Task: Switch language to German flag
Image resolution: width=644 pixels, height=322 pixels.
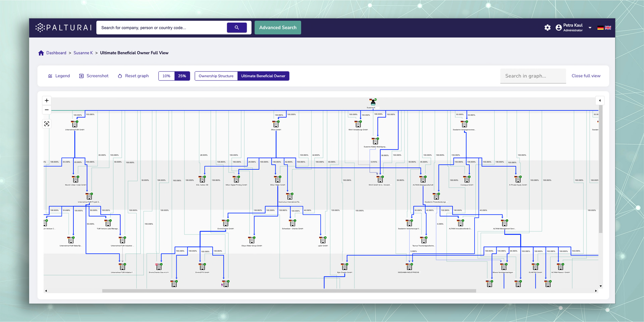Action: 600,28
